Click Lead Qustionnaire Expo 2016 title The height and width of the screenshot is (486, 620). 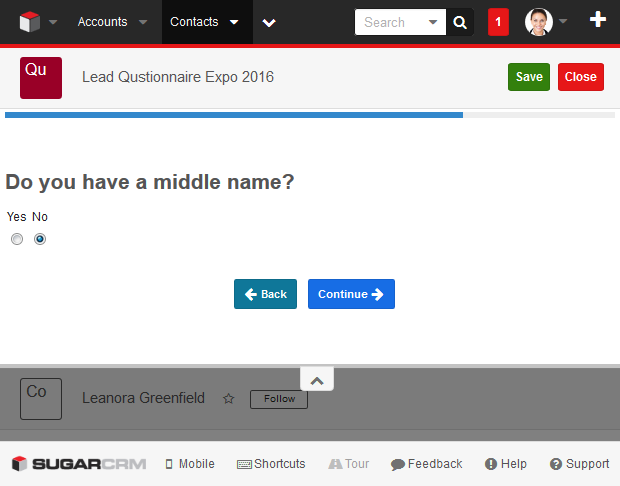tap(178, 77)
